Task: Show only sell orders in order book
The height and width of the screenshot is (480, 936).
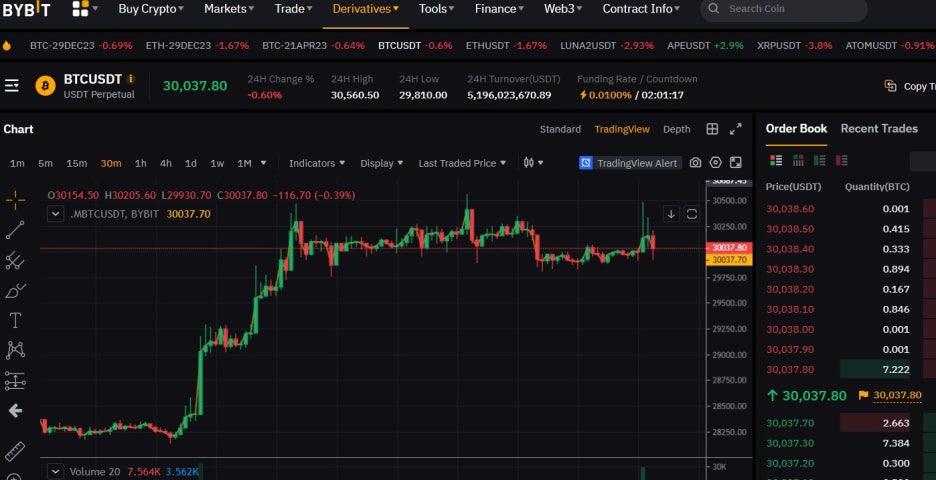Action: point(842,160)
